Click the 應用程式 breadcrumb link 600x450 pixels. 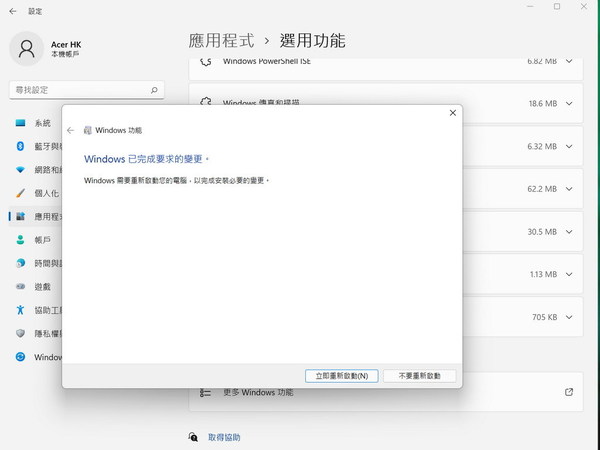pyautogui.click(x=222, y=41)
